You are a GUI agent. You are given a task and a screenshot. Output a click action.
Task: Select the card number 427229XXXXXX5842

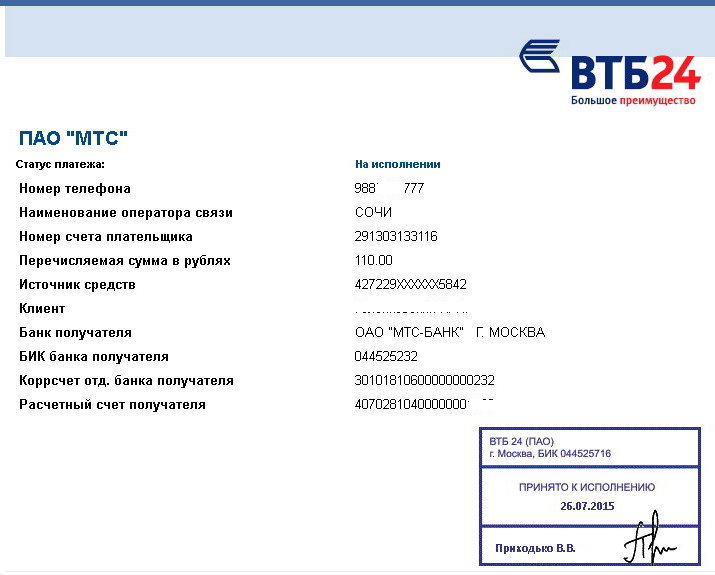click(x=410, y=285)
